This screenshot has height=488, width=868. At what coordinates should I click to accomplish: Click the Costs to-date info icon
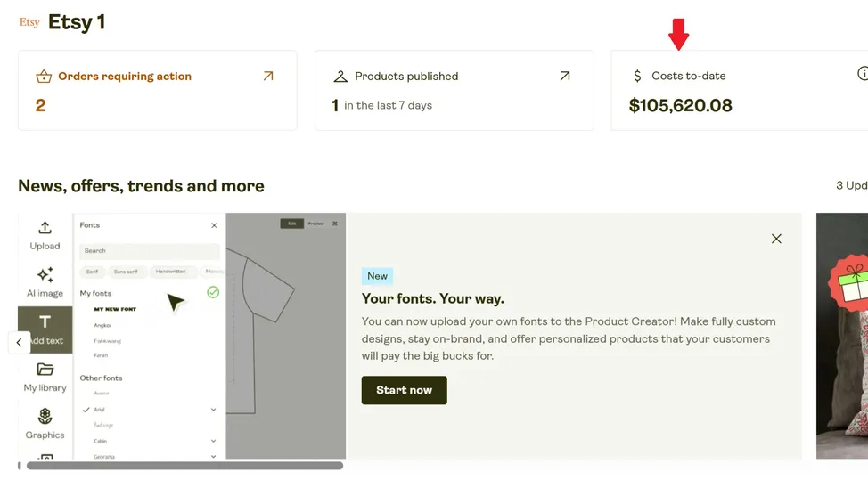point(863,74)
